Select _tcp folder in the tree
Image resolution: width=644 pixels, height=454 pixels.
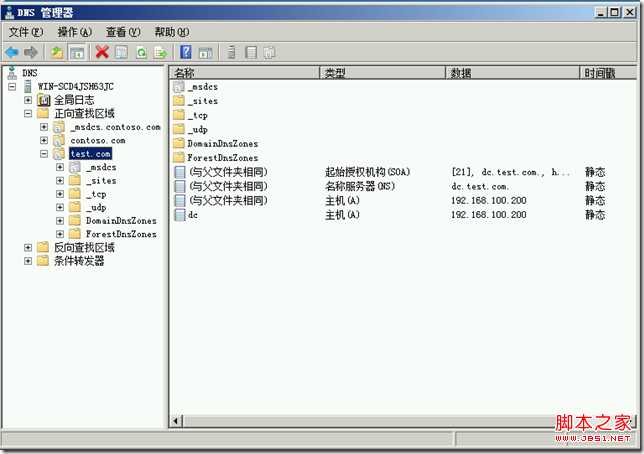pos(96,194)
